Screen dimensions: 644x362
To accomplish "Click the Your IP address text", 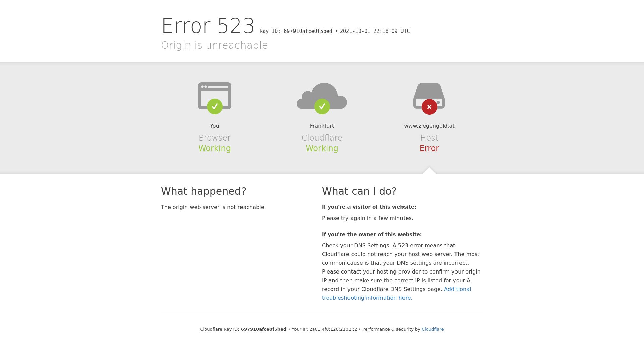I will coord(324,329).
